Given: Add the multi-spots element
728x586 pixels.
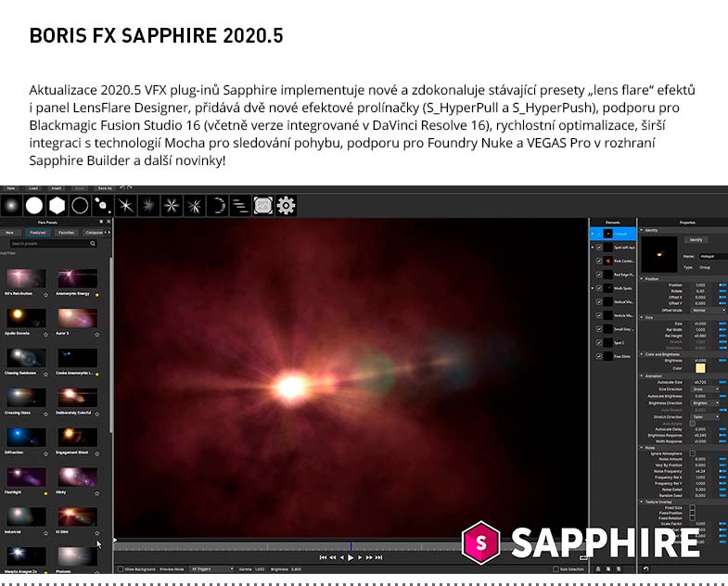Looking at the screenshot, I should pyautogui.click(x=103, y=206).
